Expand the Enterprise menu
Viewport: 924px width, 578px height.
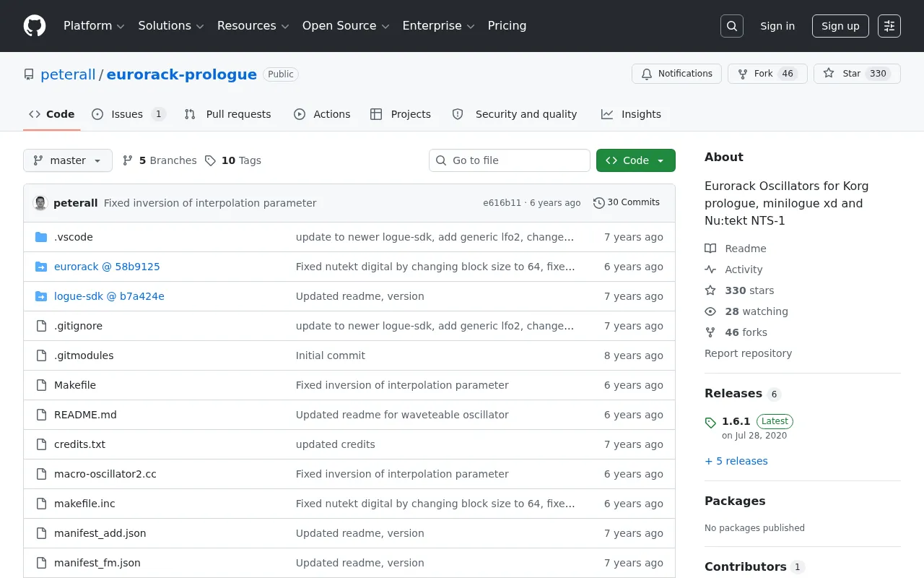[438, 26]
